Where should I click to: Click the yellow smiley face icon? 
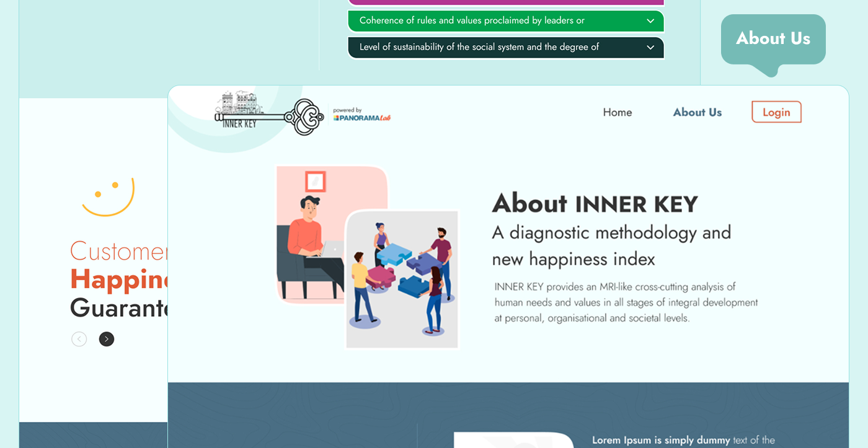108,196
